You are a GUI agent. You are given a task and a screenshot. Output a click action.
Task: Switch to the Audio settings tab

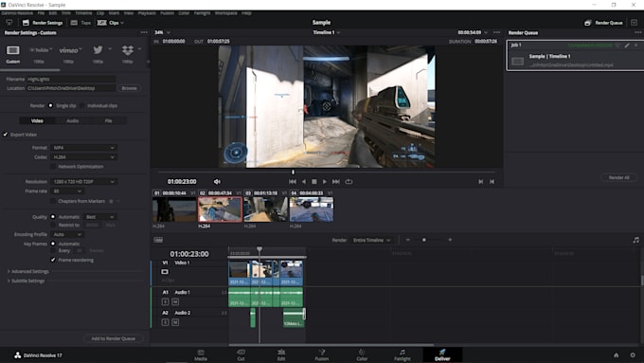click(x=73, y=121)
